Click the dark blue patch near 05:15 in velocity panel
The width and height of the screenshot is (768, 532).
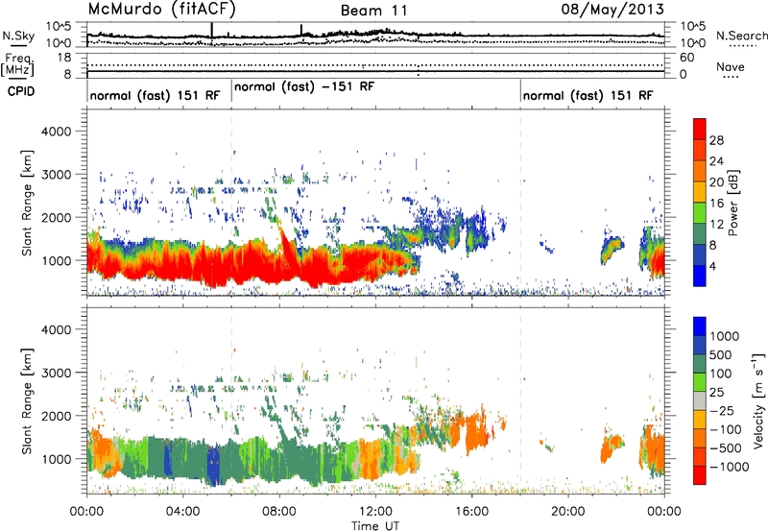tap(213, 466)
